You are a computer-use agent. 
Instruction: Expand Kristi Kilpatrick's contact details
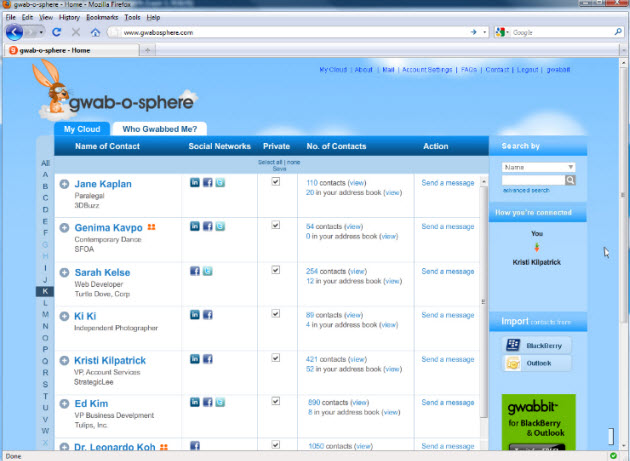[64, 361]
